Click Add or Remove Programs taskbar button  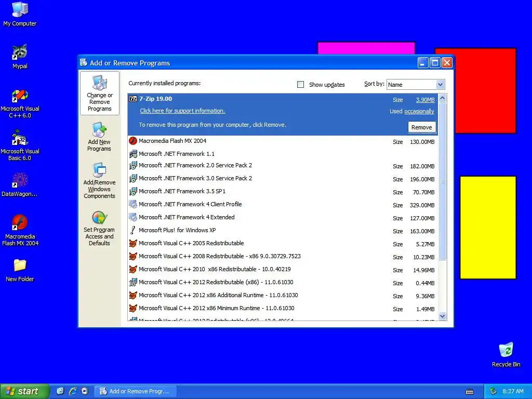pyautogui.click(x=135, y=391)
